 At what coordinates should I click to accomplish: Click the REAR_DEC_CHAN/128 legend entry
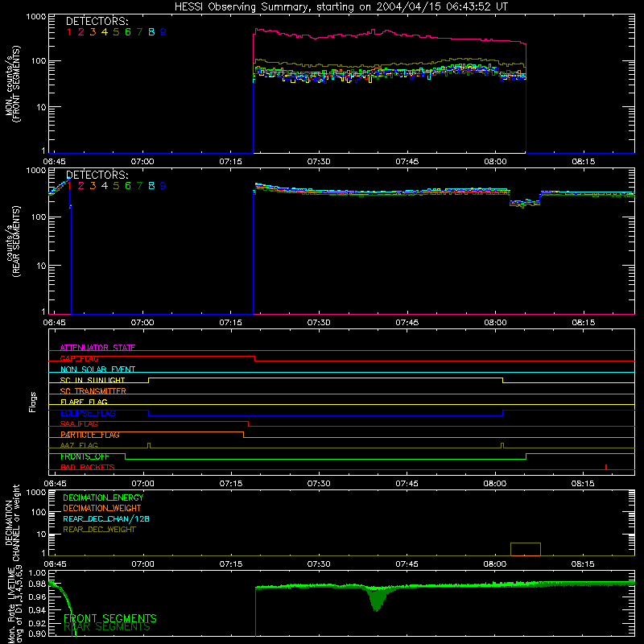(x=106, y=518)
